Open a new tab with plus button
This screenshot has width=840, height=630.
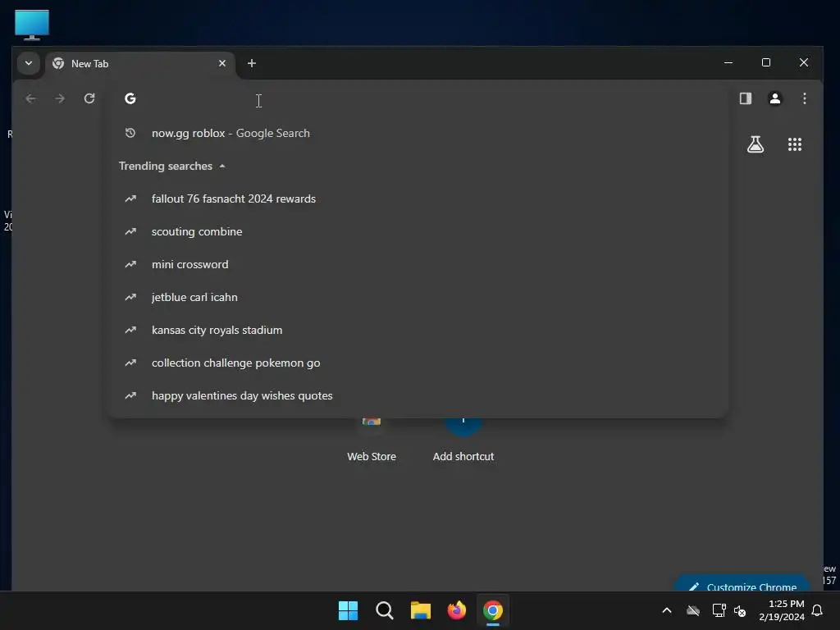[x=251, y=63]
